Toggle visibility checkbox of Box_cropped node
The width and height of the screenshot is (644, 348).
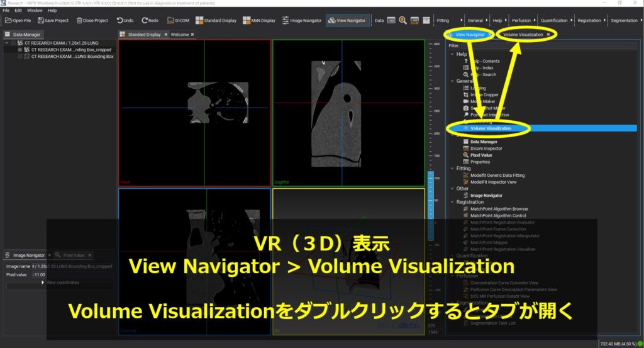pyautogui.click(x=19, y=50)
